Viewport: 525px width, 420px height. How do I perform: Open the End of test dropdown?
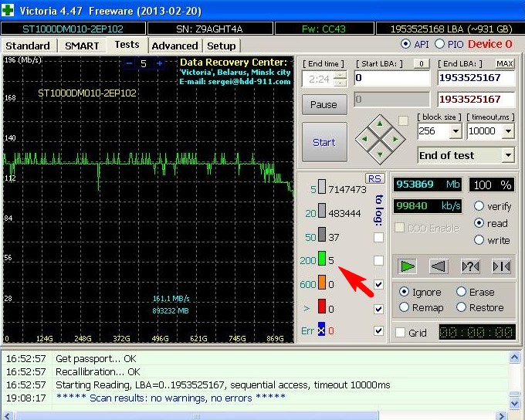click(506, 155)
